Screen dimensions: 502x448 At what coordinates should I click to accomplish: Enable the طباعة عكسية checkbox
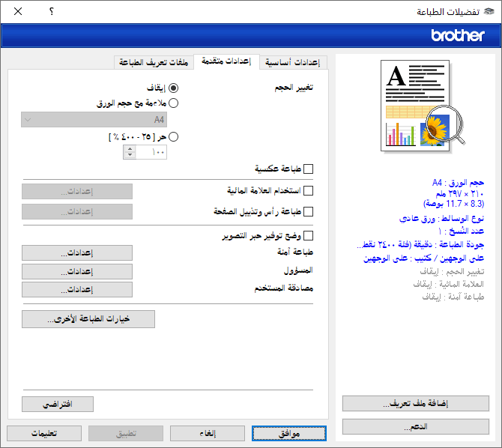coord(308,169)
